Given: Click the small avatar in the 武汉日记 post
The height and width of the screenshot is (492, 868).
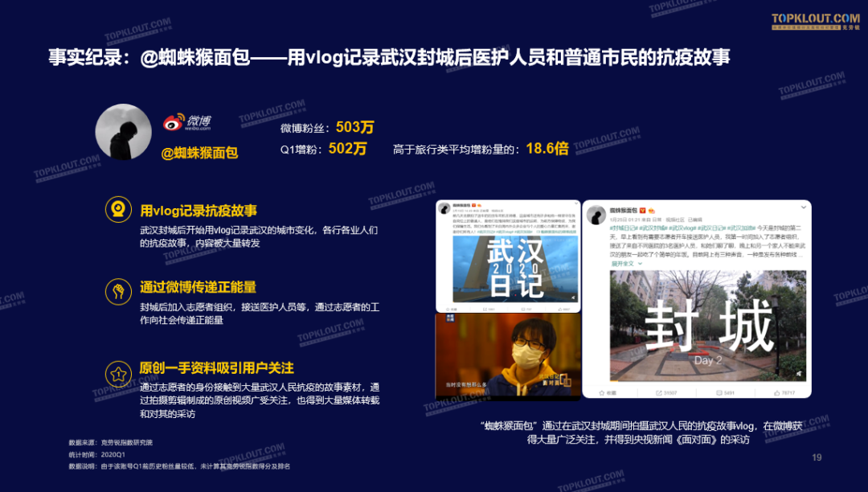Looking at the screenshot, I should (x=444, y=208).
